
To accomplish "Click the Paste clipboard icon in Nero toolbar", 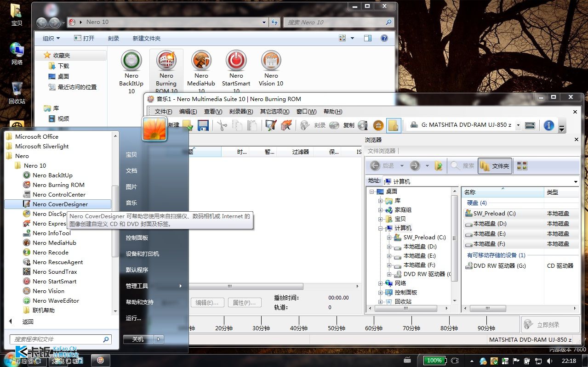I will (x=252, y=125).
